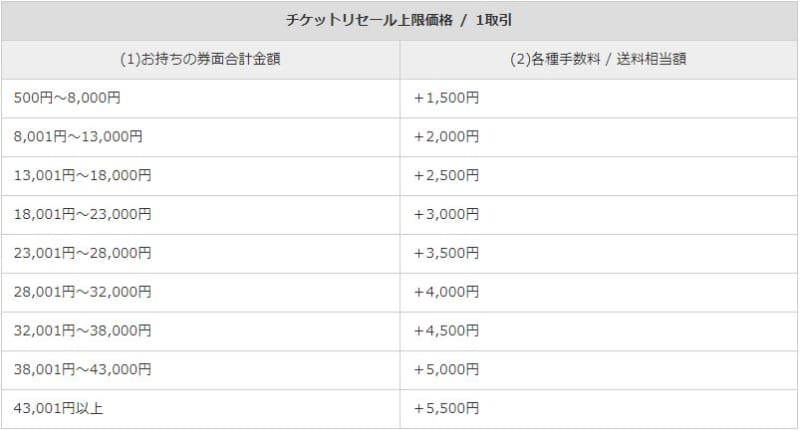Click the +3,000円 fee cell
Screen dimensions: 800x431
click(x=446, y=214)
